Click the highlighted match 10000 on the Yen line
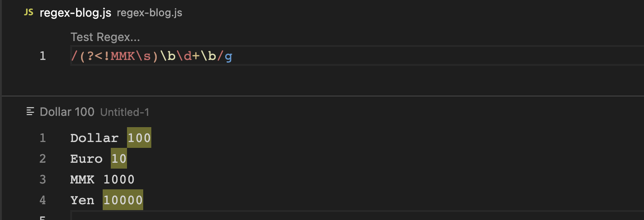This screenshot has height=220, width=644. click(123, 200)
